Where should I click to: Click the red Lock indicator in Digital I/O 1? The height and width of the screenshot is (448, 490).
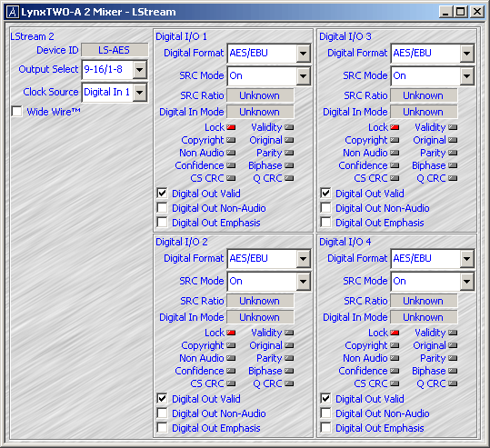(x=231, y=127)
